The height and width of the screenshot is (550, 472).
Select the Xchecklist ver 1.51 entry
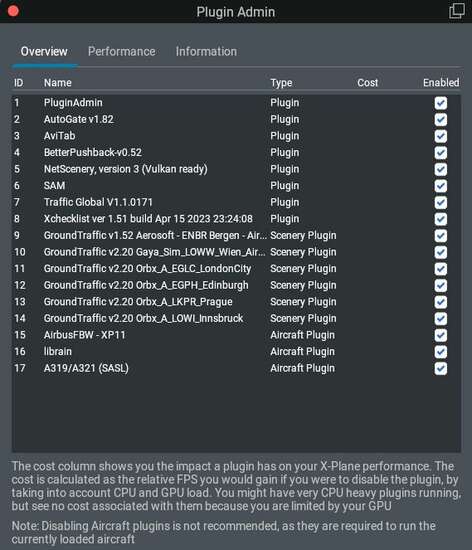tap(148, 219)
